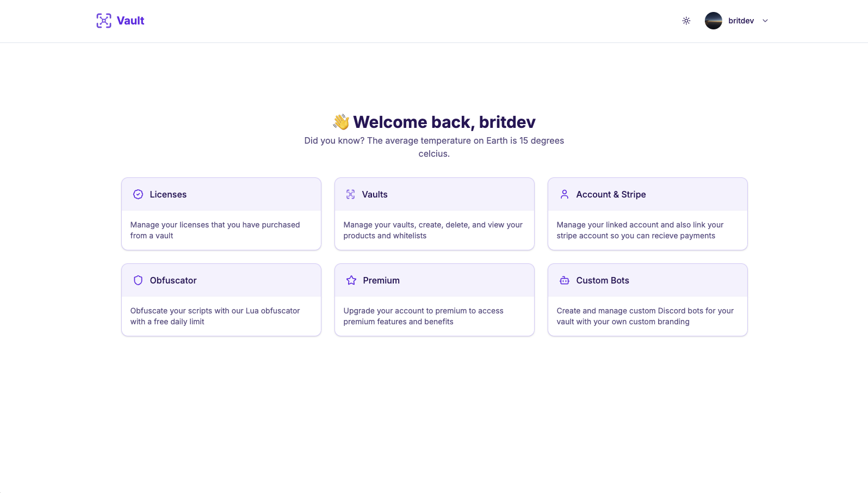Open Custom Bots card description text
Screen dimensions: 868x493
click(x=645, y=316)
